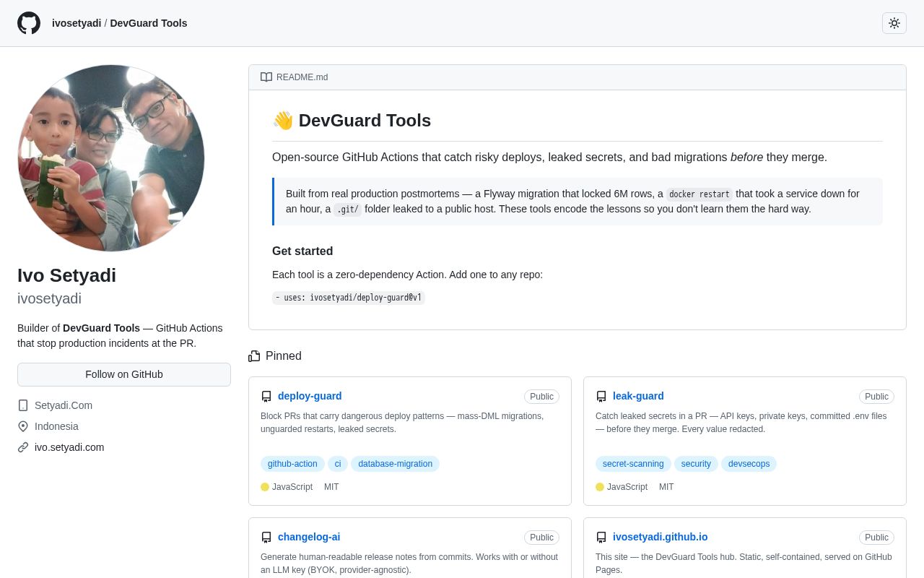Click the profile avatar photo

tap(111, 158)
